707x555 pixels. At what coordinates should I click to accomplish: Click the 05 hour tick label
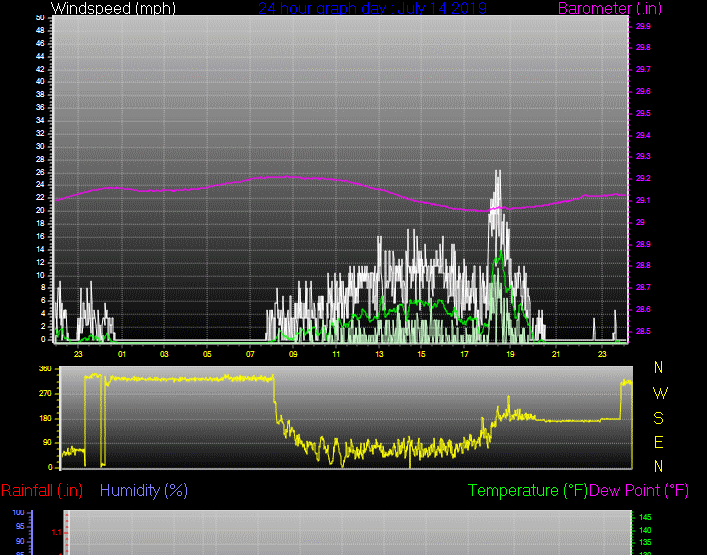pyautogui.click(x=207, y=354)
